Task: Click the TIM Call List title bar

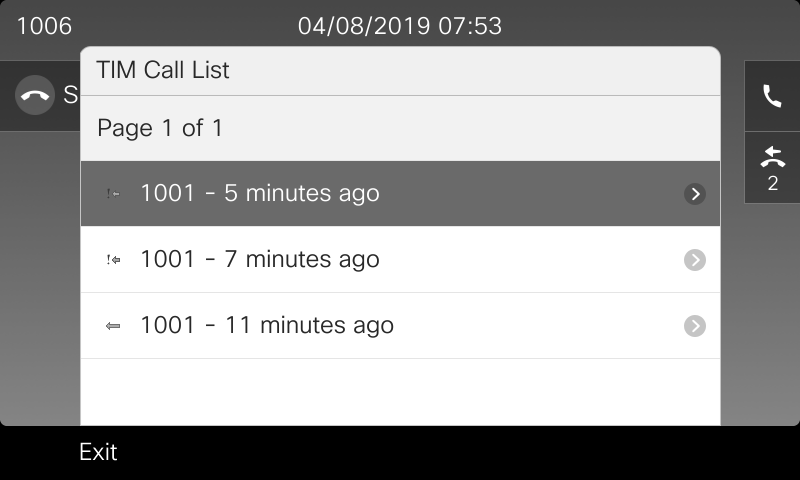Action: tap(401, 71)
